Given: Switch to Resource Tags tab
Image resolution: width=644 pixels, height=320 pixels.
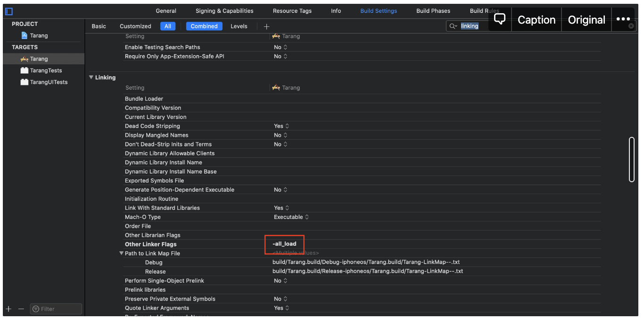Looking at the screenshot, I should pos(292,11).
